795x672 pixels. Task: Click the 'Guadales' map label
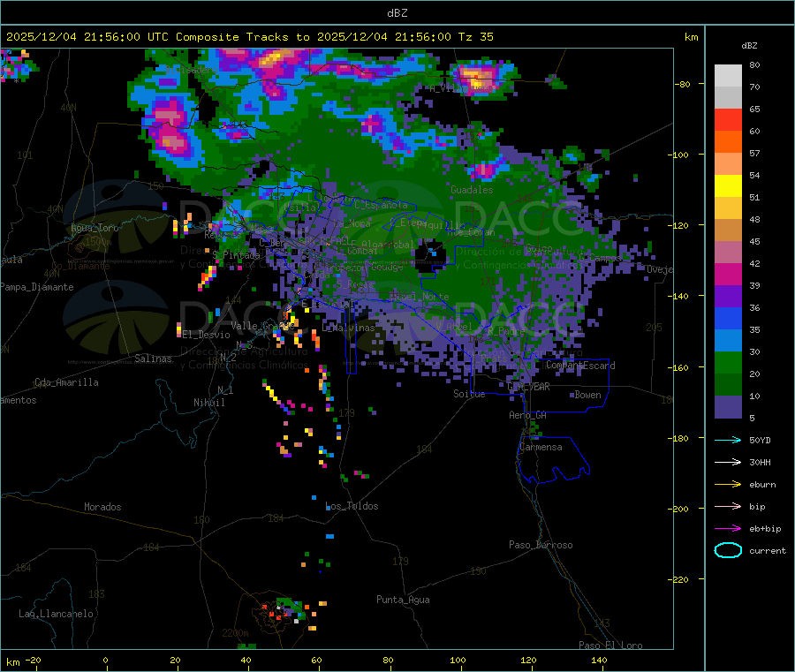point(472,190)
